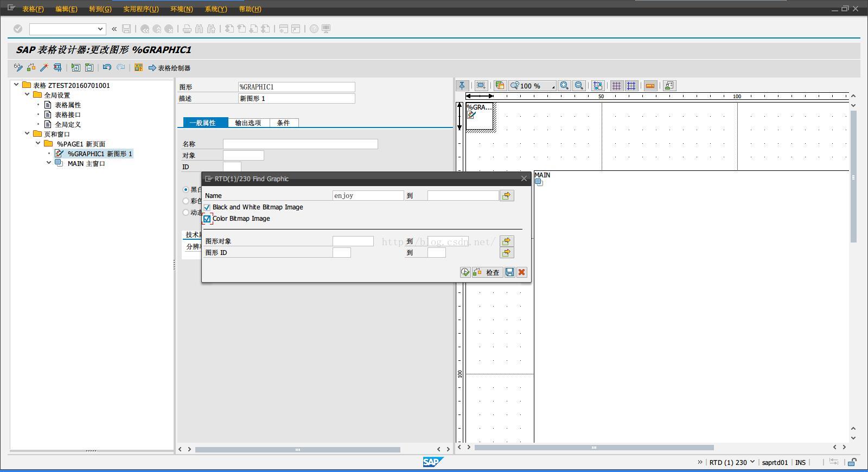868x472 pixels.
Task: Click the red X cancel icon in dialog
Action: 522,272
